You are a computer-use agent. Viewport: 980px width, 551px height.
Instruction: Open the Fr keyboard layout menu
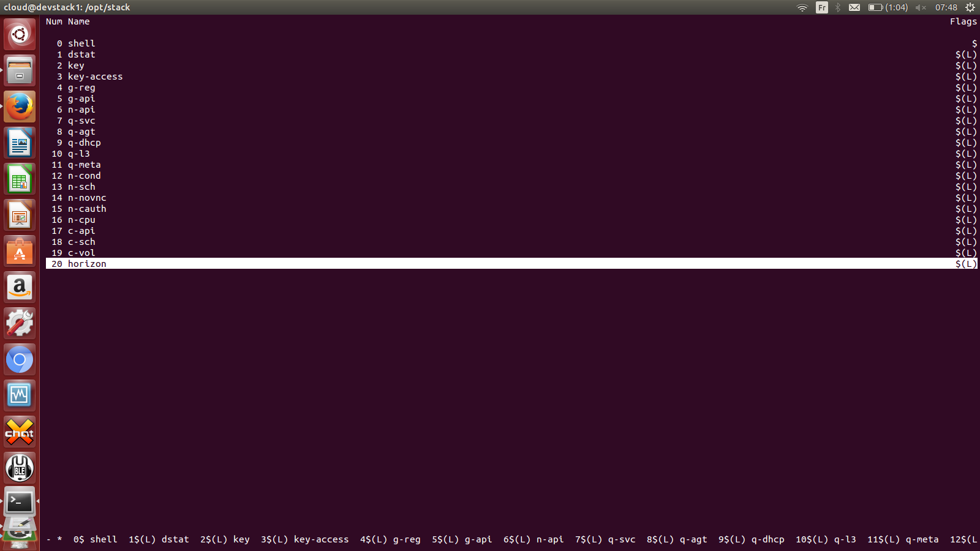(x=821, y=7)
